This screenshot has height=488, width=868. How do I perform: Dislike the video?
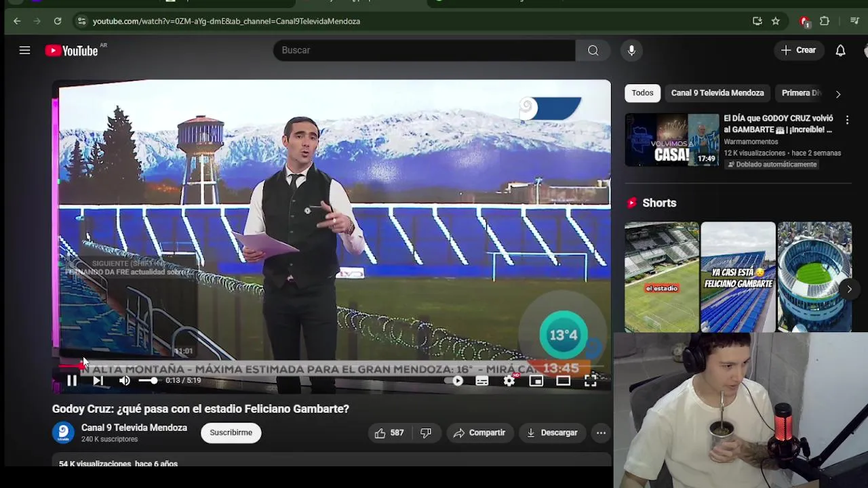pos(426,432)
